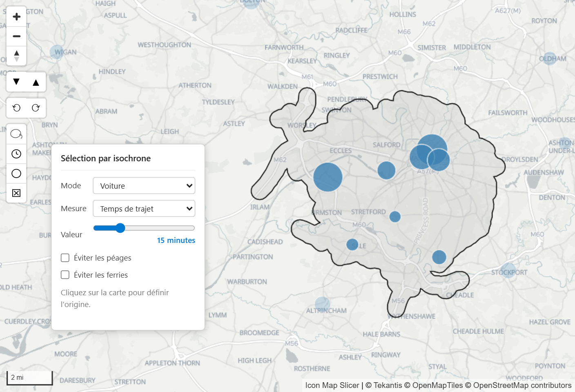Viewport: 575px width, 392px height.
Task: Click the 2 mi scale bar
Action: [29, 378]
